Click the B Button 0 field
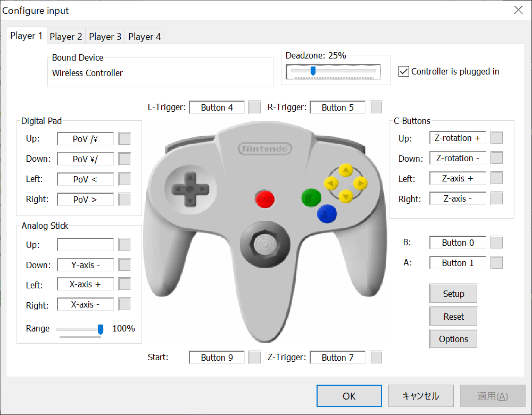Image resolution: width=532 pixels, height=415 pixels. pyautogui.click(x=458, y=243)
